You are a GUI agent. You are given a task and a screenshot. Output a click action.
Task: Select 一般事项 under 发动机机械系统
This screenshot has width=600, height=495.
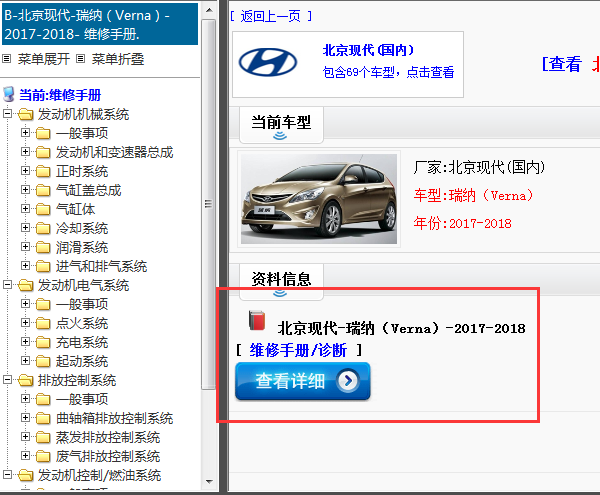click(x=82, y=133)
